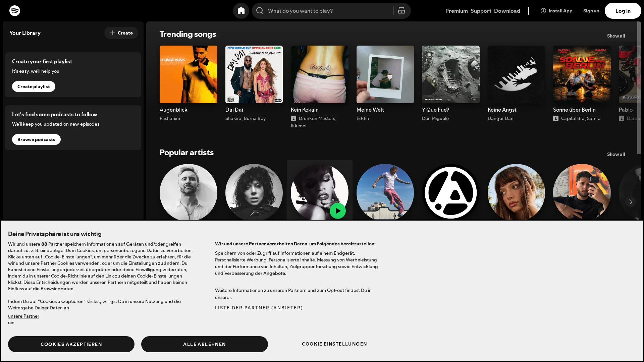The image size is (644, 362).
Task: Click Create playlist button
Action: pos(34,86)
